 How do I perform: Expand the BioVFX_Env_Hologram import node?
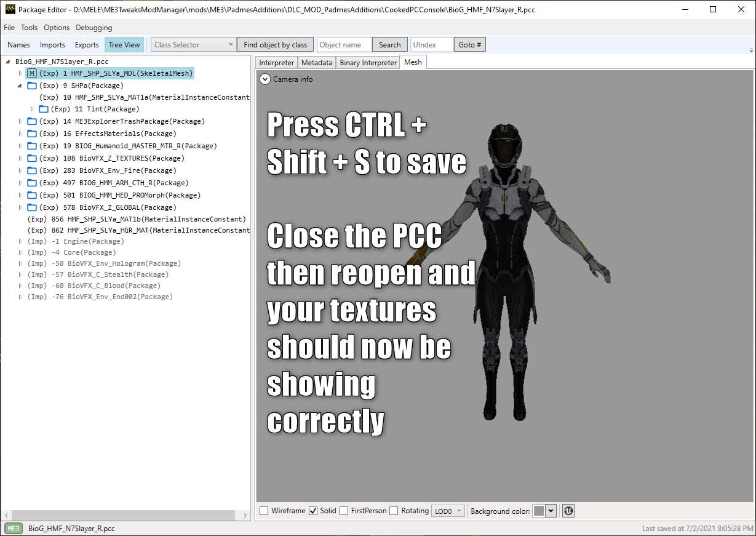20,263
